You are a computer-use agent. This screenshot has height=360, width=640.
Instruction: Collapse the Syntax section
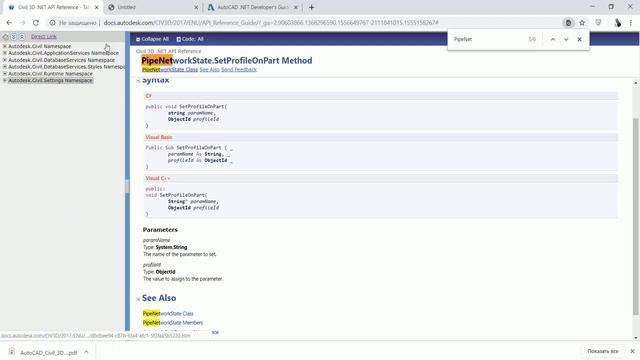(x=138, y=81)
